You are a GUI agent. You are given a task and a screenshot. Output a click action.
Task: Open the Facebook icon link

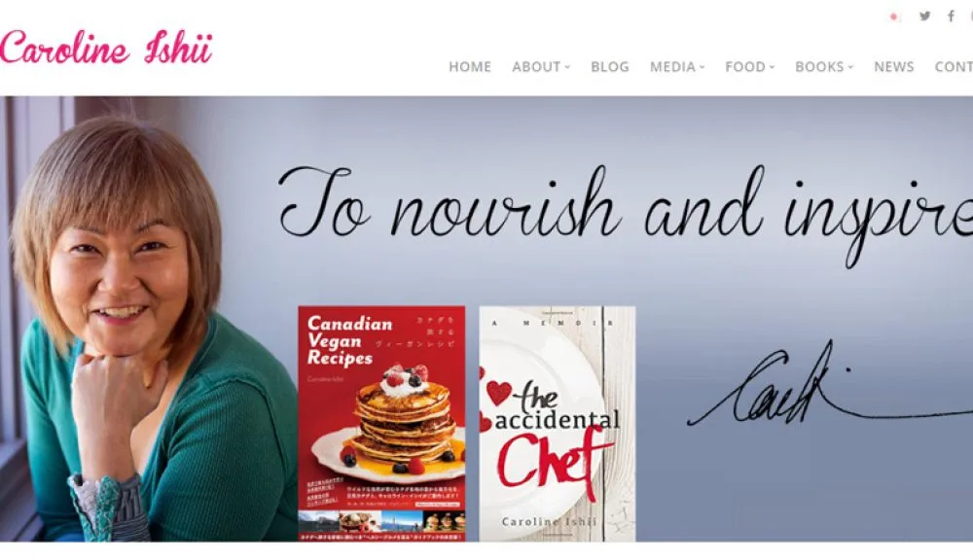pyautogui.click(x=951, y=17)
